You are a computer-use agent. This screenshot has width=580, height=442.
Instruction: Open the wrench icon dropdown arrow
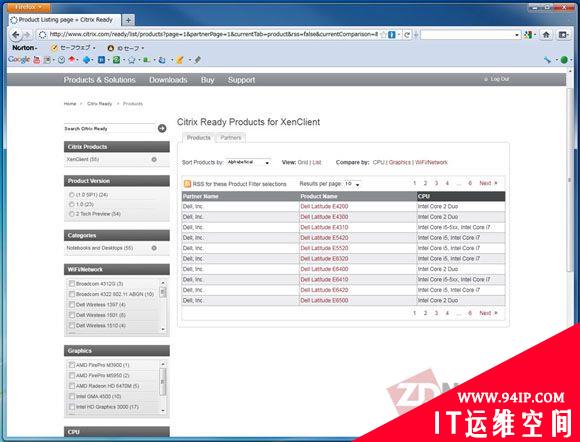click(x=556, y=60)
